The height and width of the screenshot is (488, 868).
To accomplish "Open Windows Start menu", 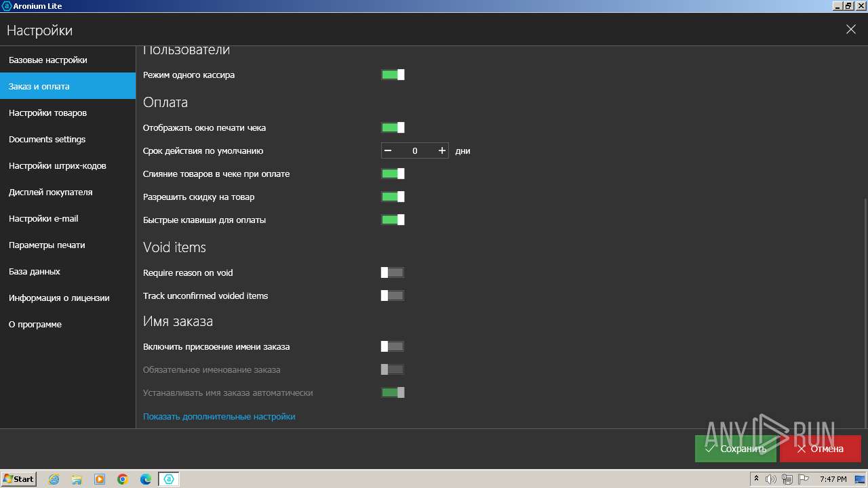I will (18, 479).
